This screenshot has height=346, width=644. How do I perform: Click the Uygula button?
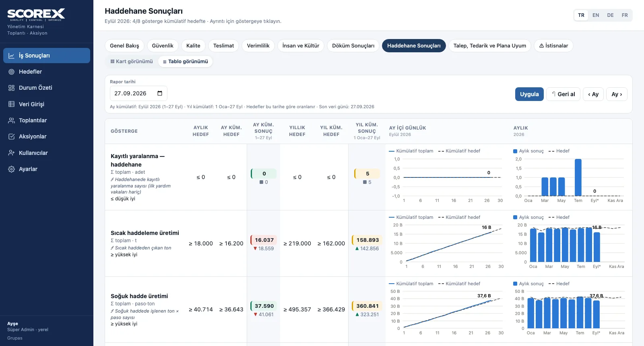pos(529,94)
